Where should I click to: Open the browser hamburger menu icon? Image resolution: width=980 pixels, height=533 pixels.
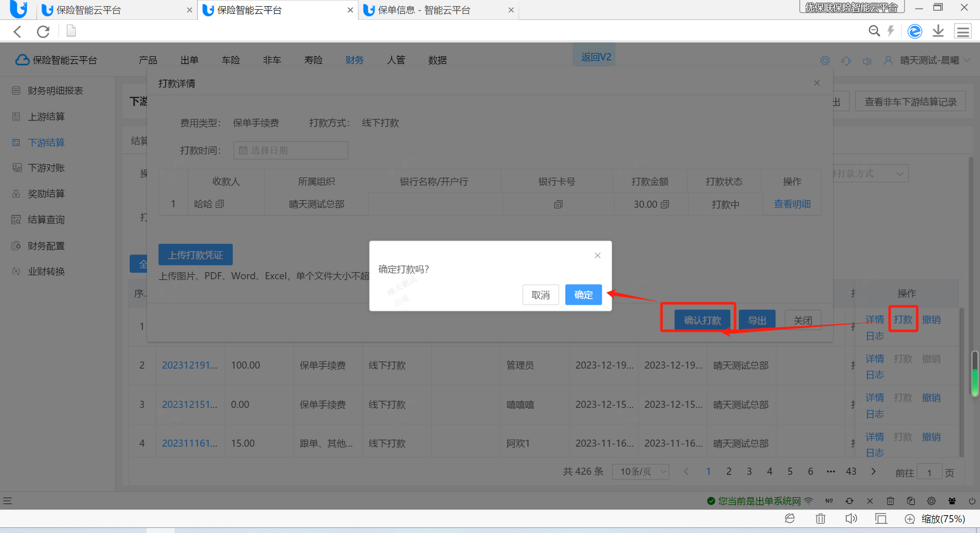pos(963,31)
